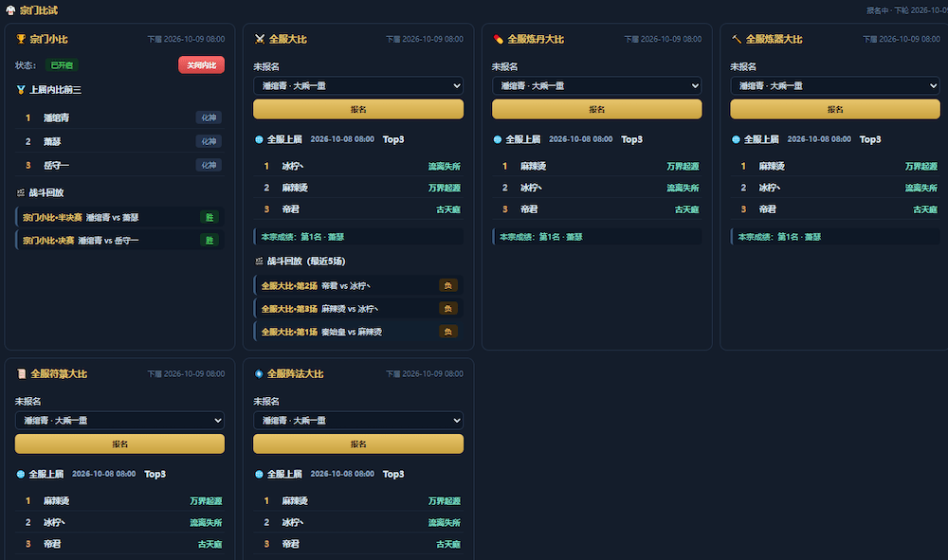Click 流离失所 in the 全服大比 rank 1 row
948x560 pixels.
click(445, 166)
